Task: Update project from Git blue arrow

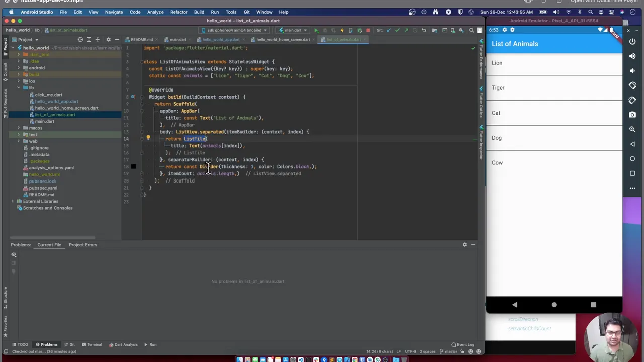Action: (388, 30)
